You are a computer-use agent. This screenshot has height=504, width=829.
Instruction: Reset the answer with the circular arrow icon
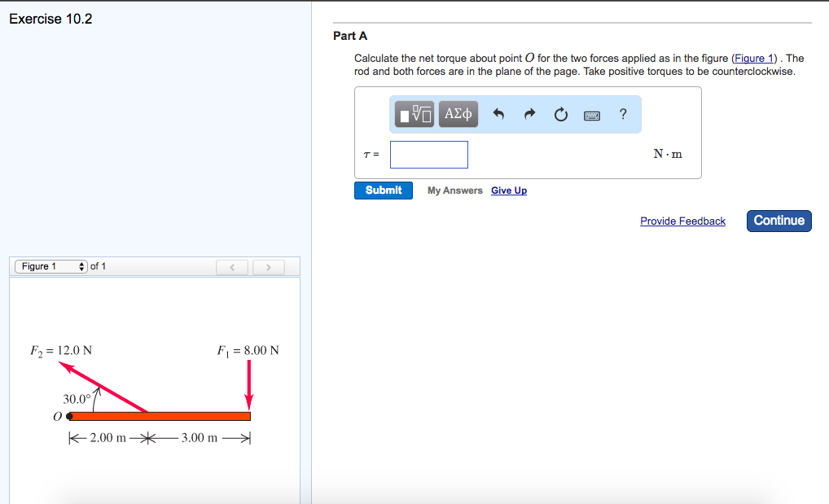(x=560, y=114)
